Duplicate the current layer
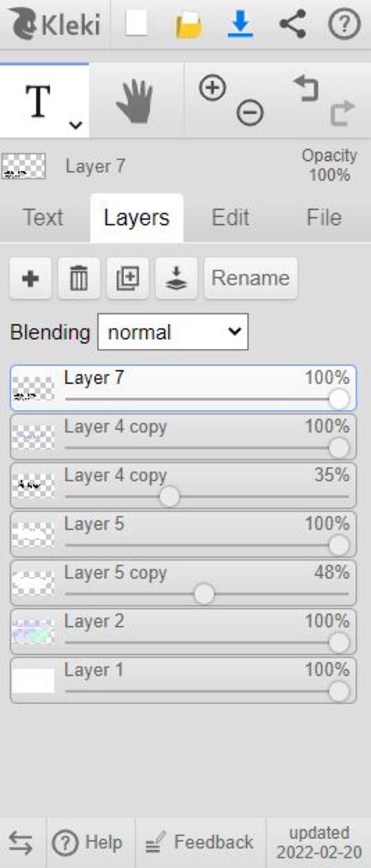371x868 pixels. pyautogui.click(x=128, y=279)
